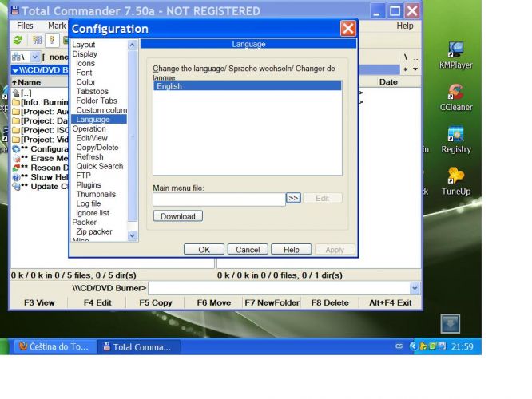The image size is (532, 399).
Task: Select Quick Search configuration category
Action: [100, 166]
